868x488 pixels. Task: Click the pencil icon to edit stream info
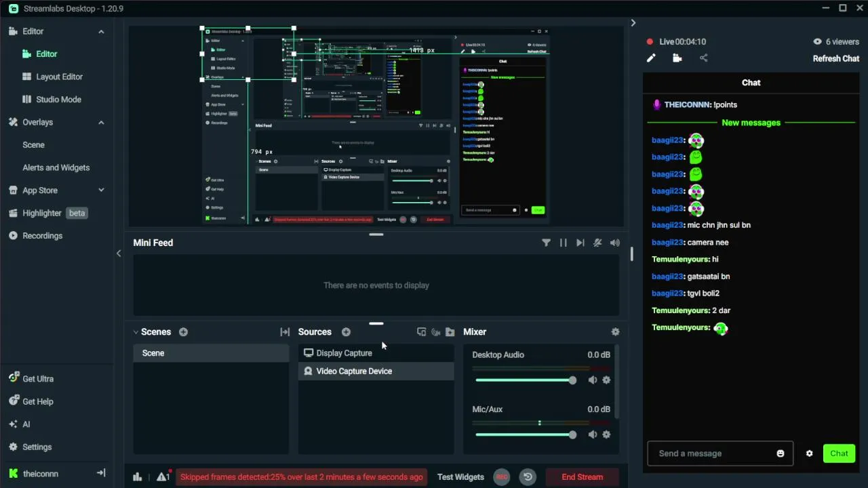click(x=651, y=58)
